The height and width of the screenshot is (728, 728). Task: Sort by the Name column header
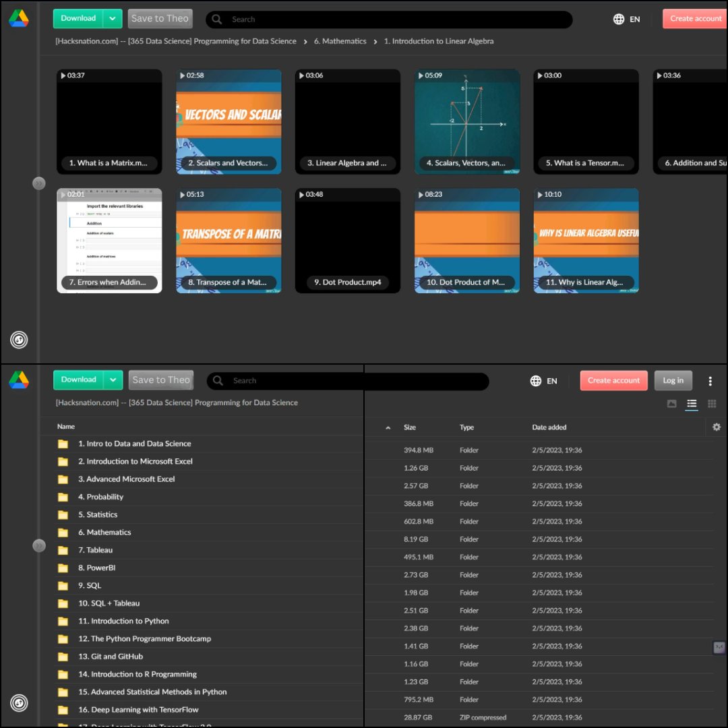point(66,426)
